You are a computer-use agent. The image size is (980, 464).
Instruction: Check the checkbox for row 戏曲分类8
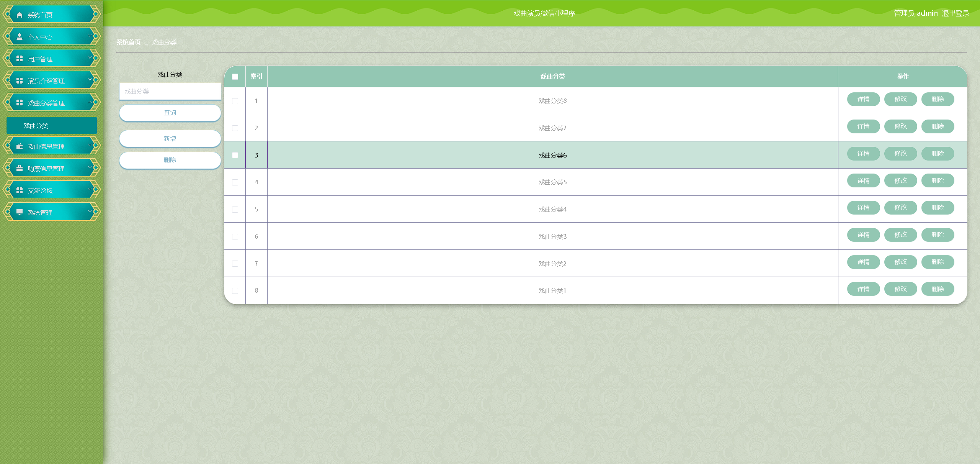click(235, 101)
